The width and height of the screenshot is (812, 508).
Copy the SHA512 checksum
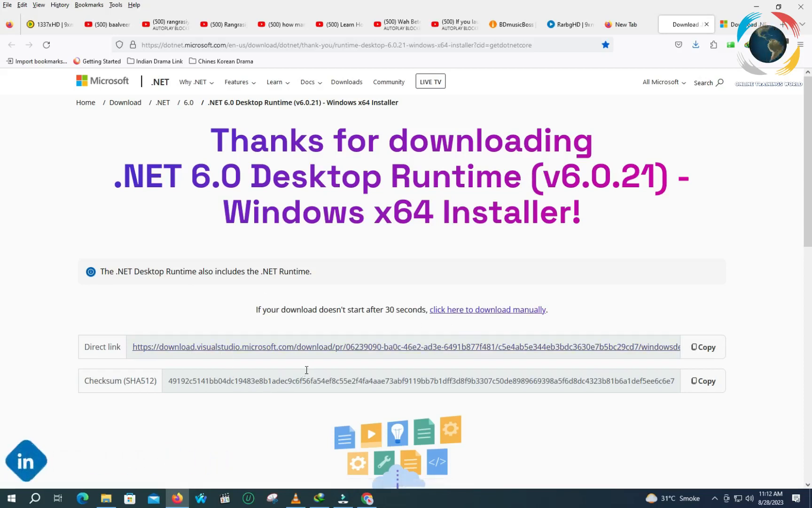(703, 381)
